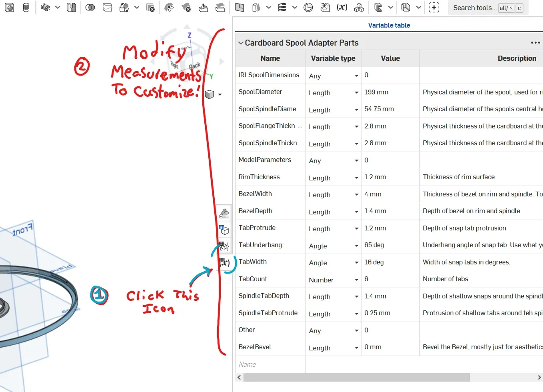Click the Plane tool icon
The width and height of the screenshot is (543, 392).
tap(240, 8)
